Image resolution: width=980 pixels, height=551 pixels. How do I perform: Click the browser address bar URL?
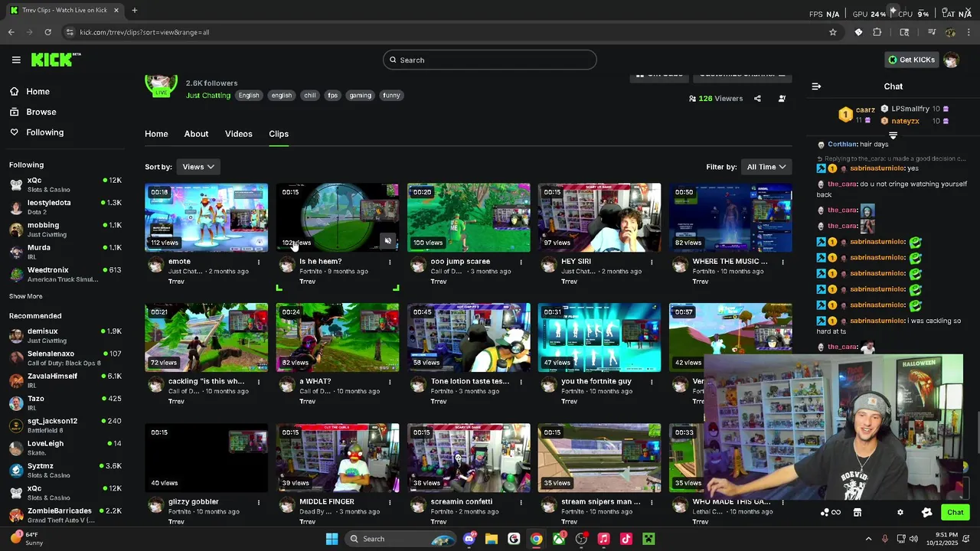tap(145, 32)
